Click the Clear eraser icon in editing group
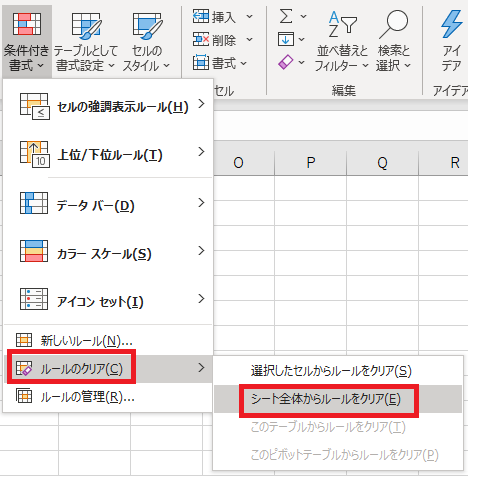 pos(286,62)
